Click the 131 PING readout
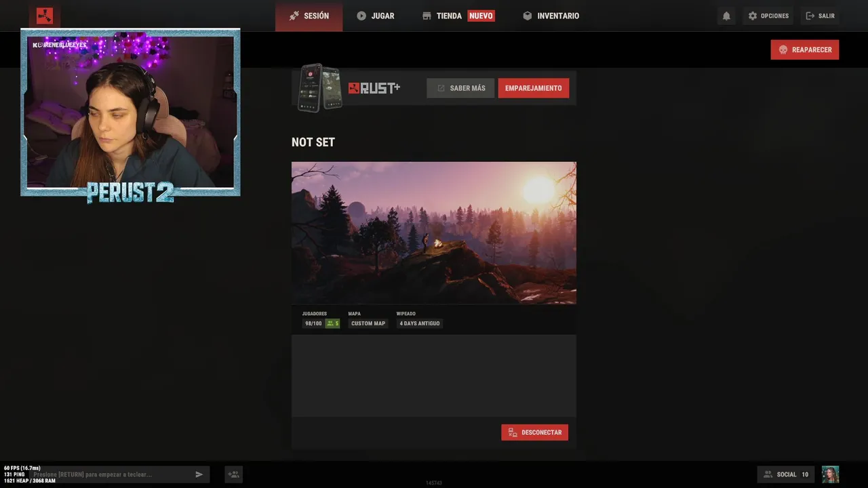 [x=14, y=474]
